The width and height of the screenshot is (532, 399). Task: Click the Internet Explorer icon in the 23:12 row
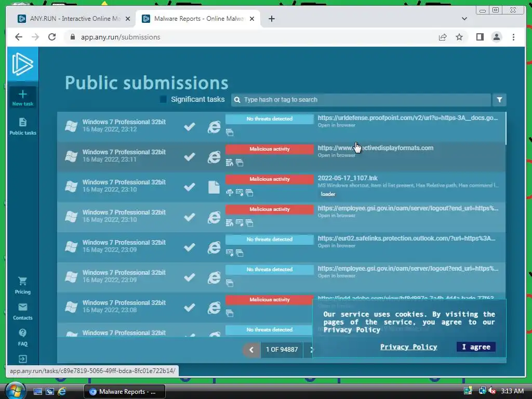click(x=214, y=127)
